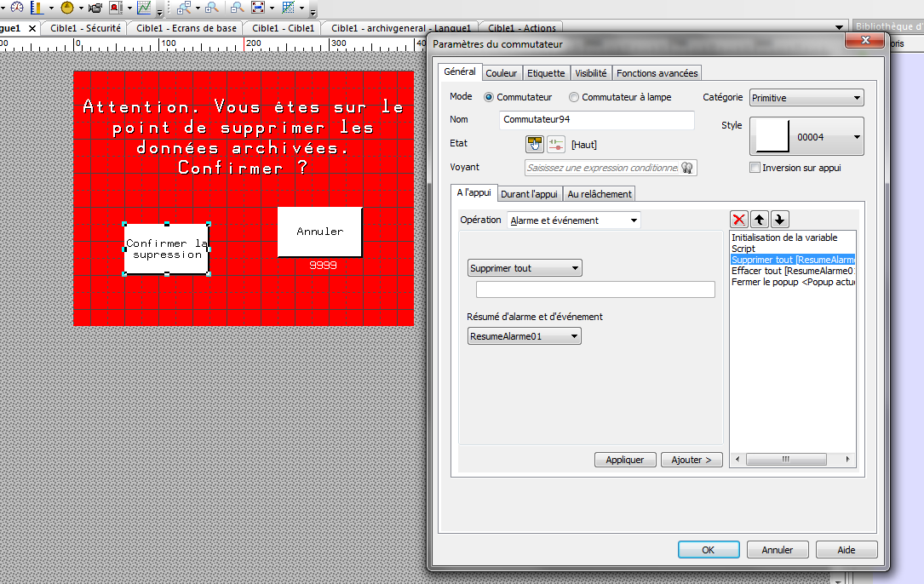The width and height of the screenshot is (924, 584).
Task: Expand the Opération Alarme et événement dropdown
Action: click(574, 220)
